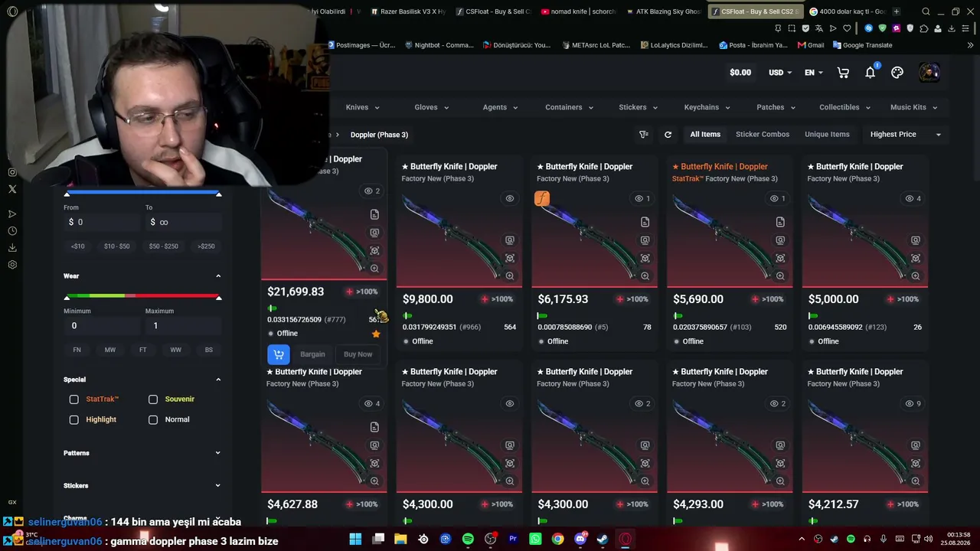The height and width of the screenshot is (551, 980).
Task: Zoom in on the $9,800.00 knife image
Action: (x=510, y=276)
